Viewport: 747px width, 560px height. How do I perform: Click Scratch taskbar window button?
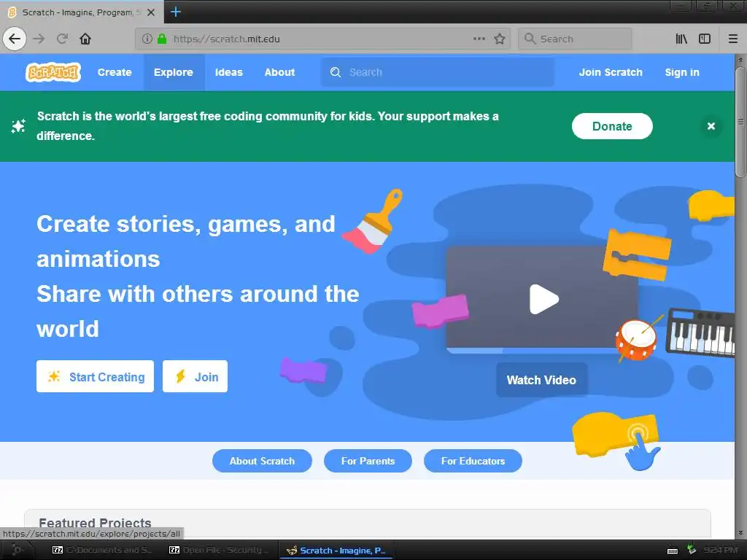336,550
